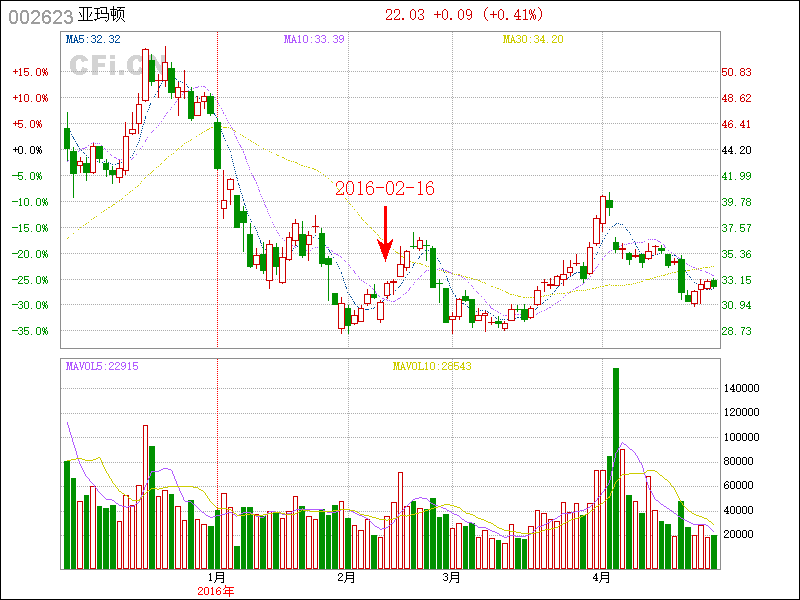Click the +5.0% axis label
Viewport: 800px width, 600px height.
(27, 124)
